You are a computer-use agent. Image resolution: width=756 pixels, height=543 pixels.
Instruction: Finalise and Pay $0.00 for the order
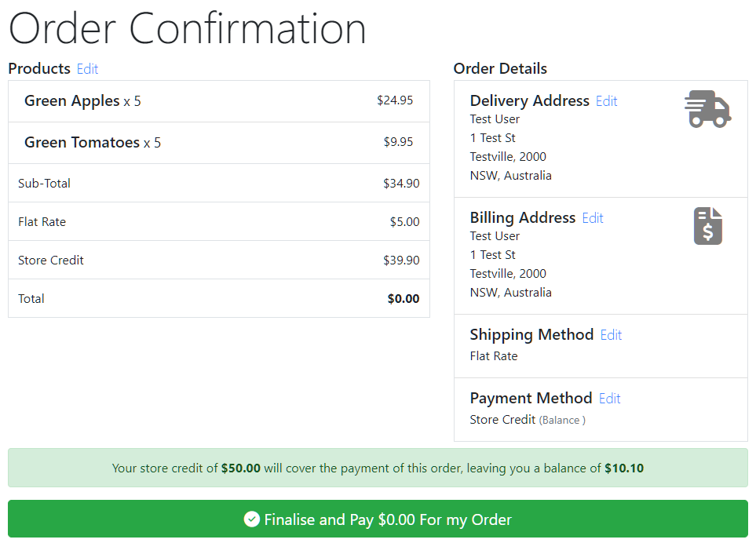coord(378,519)
